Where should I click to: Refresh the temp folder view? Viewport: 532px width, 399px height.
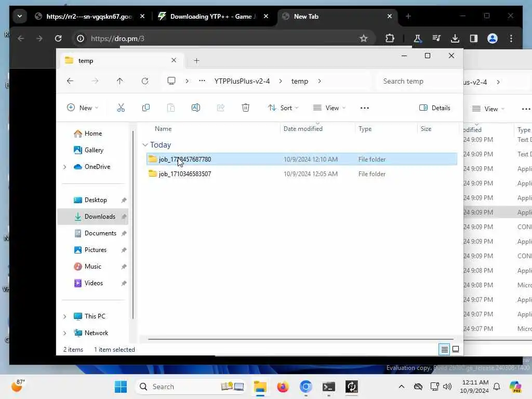(x=145, y=81)
